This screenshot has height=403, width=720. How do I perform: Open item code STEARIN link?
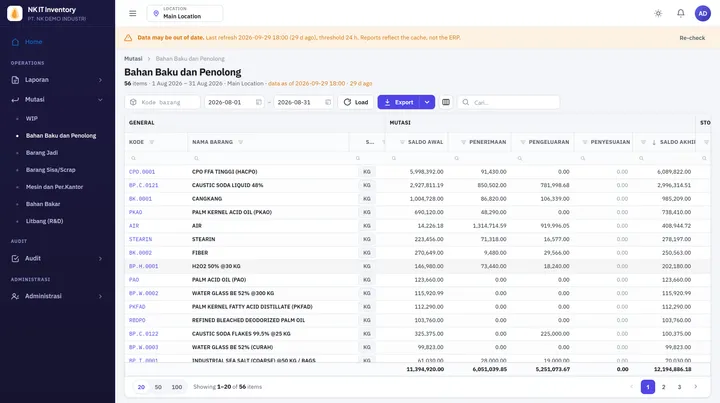pyautogui.click(x=141, y=239)
